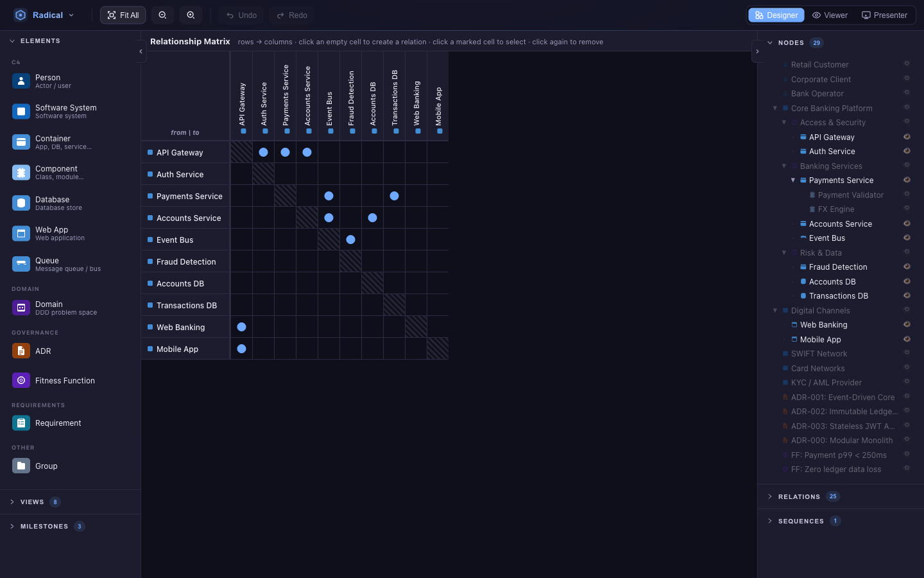This screenshot has height=578, width=924.
Task: Select the Software System element icon
Action: pyautogui.click(x=21, y=112)
